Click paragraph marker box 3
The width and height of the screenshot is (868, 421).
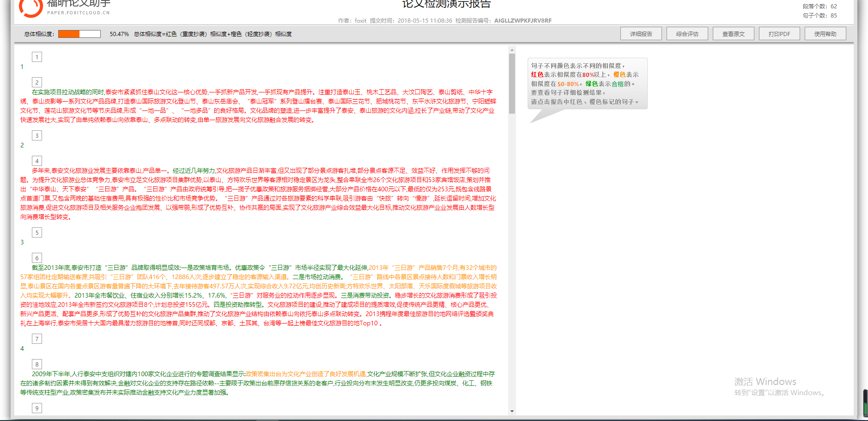tap(37, 135)
